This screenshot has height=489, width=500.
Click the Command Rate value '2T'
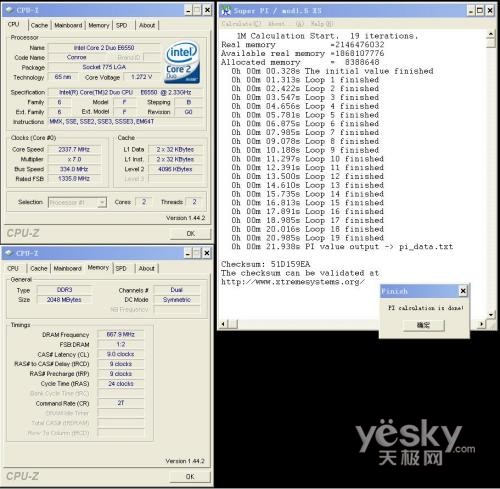pyautogui.click(x=121, y=403)
